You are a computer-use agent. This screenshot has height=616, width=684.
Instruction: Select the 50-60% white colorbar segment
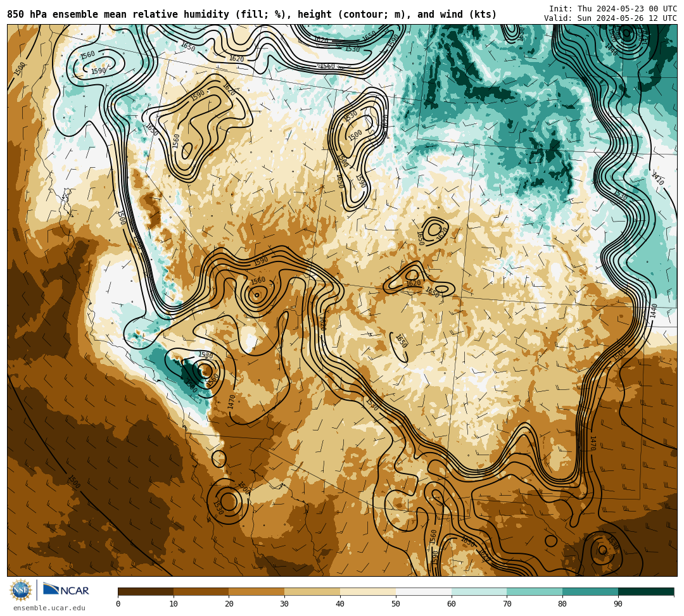(x=424, y=591)
